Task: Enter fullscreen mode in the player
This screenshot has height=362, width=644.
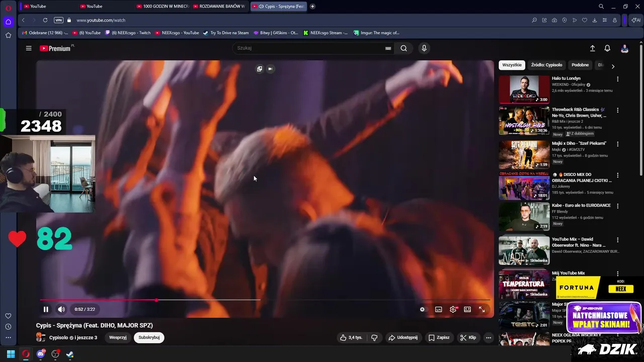Action: (x=482, y=309)
